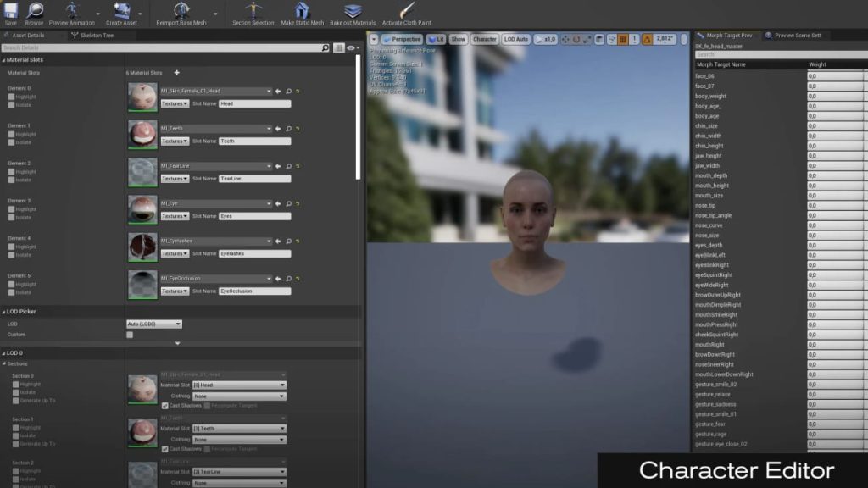
Task: Enable Cast Shadows for Section 0
Action: (x=166, y=403)
